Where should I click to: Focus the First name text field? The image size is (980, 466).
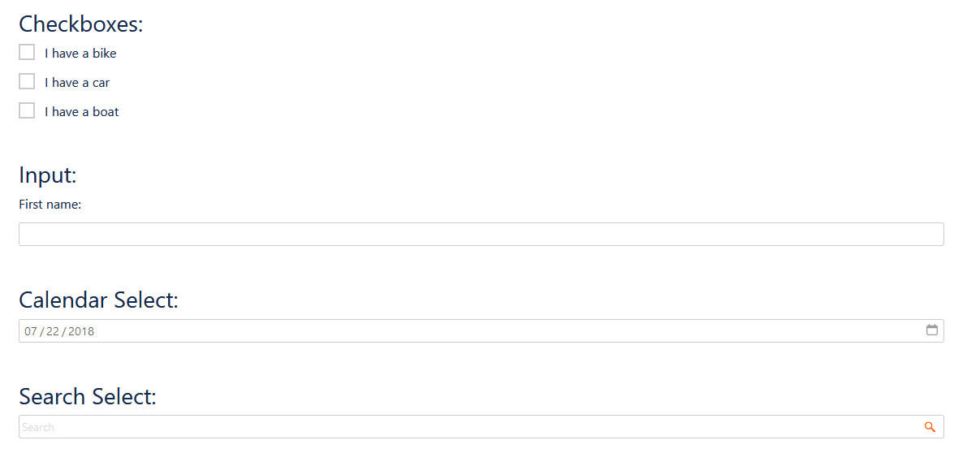481,234
